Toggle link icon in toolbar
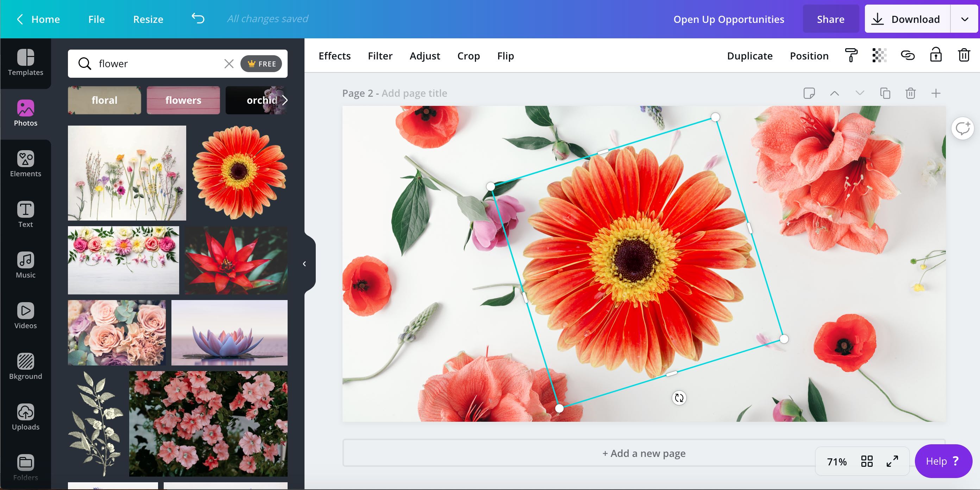This screenshot has height=490, width=980. point(907,56)
